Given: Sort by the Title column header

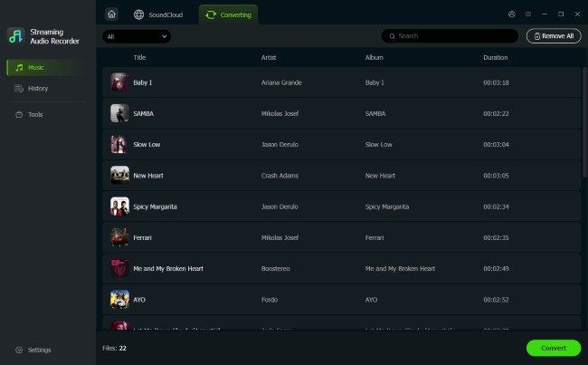Looking at the screenshot, I should click(139, 57).
